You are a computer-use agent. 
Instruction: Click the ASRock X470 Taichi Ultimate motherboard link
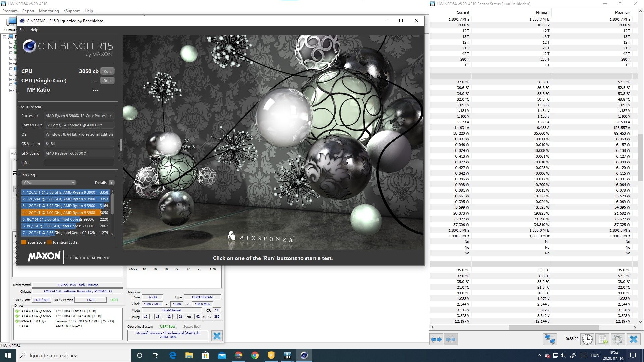click(x=77, y=285)
